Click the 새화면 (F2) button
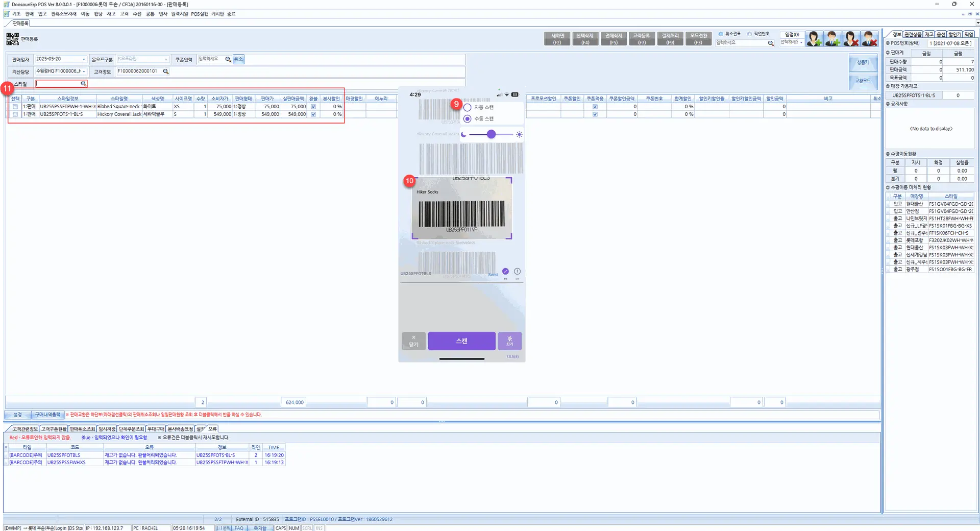 point(557,39)
